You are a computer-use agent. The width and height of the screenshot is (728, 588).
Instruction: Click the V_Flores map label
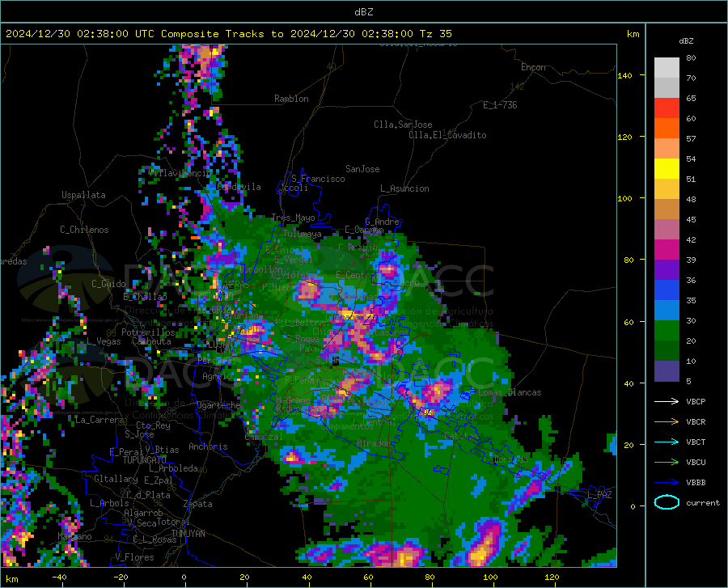pos(134,557)
